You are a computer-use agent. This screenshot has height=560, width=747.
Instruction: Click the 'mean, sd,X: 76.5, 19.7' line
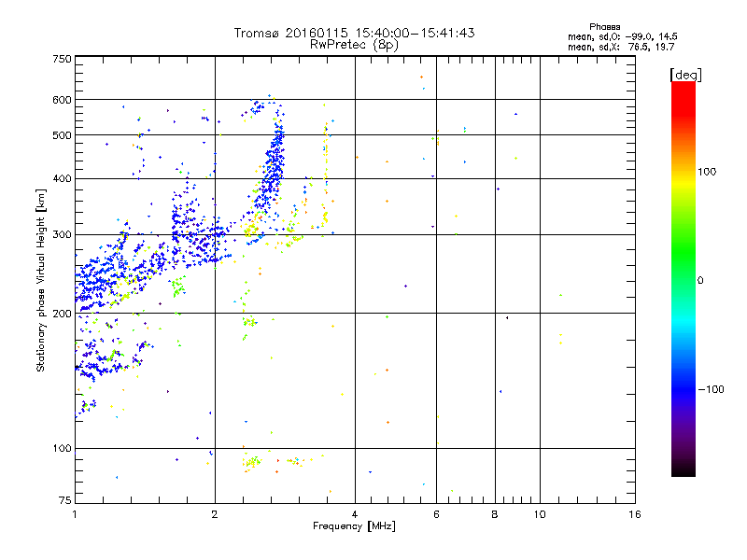(x=621, y=47)
